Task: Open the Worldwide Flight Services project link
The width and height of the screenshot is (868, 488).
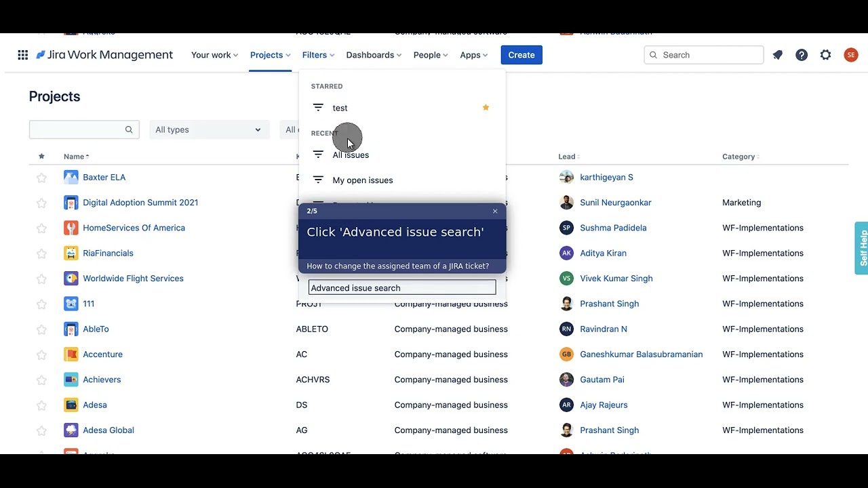Action: coord(133,279)
